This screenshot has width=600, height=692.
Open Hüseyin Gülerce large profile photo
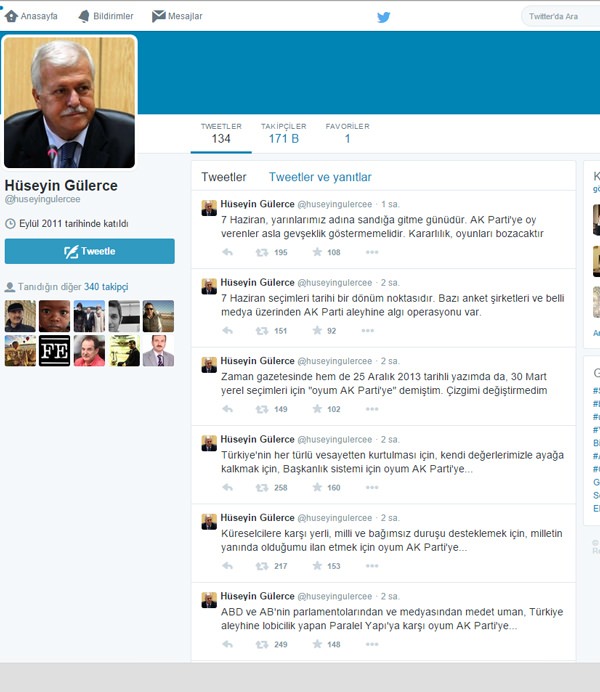pos(69,102)
